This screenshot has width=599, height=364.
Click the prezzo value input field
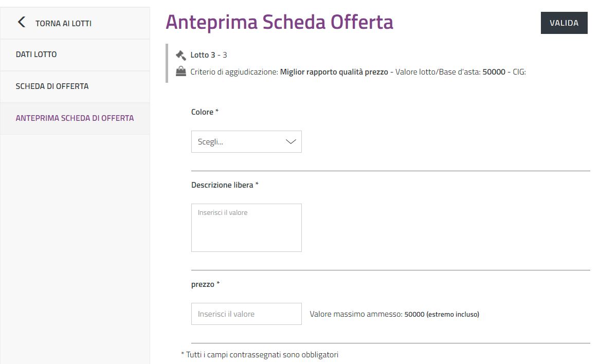point(246,314)
